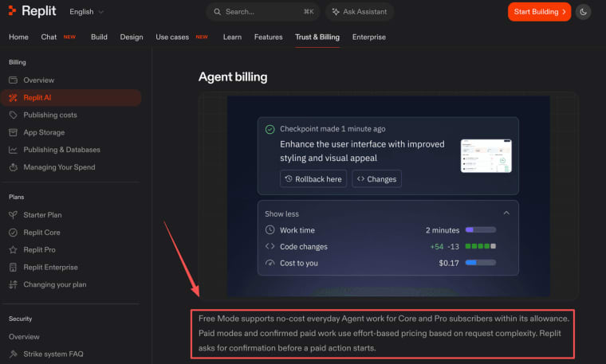Image resolution: width=606 pixels, height=364 pixels.
Task: Click the Strike system FAQ gavel icon
Action: [x=13, y=354]
